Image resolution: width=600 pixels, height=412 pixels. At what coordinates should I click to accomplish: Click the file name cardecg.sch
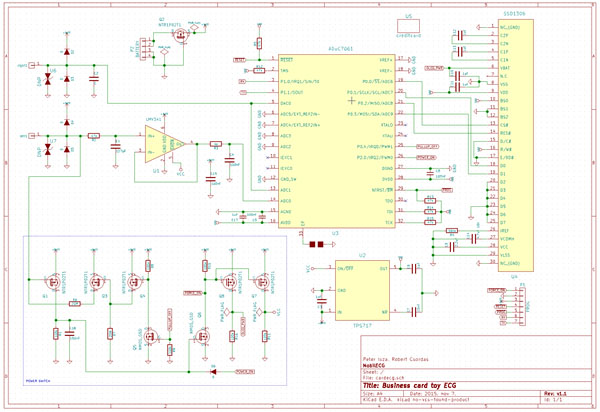[x=383, y=378]
